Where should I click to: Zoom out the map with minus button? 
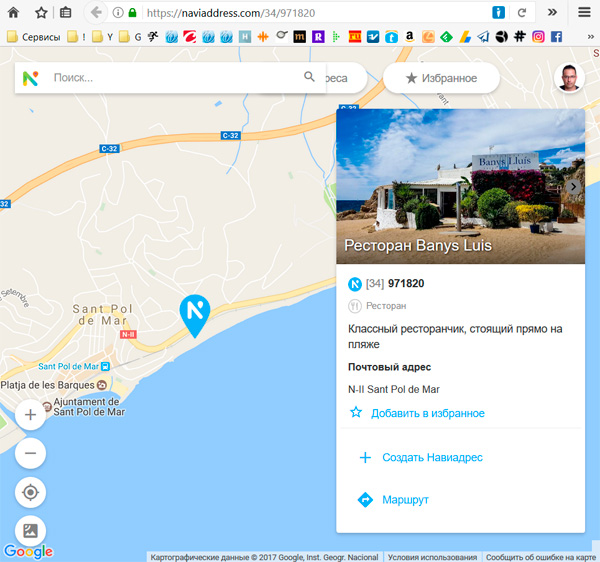(x=30, y=453)
